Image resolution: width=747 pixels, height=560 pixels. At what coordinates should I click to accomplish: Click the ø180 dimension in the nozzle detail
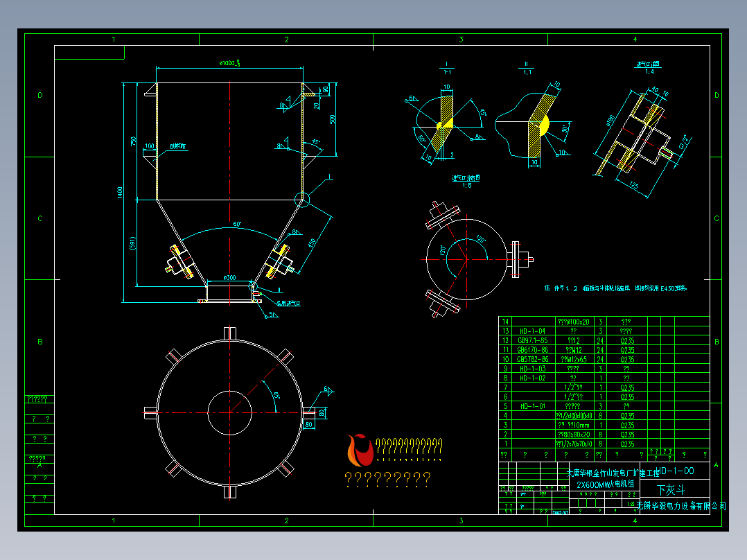(610, 120)
